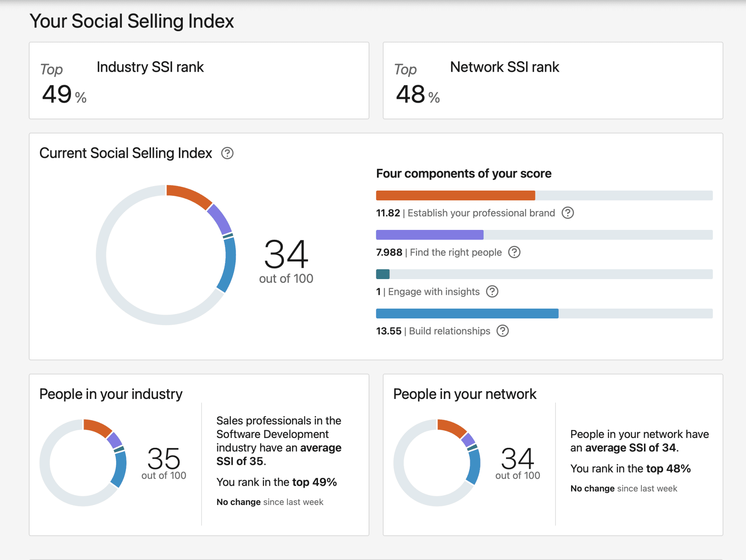This screenshot has height=560, width=746.
Task: Click the teal Engage with insights bar
Action: coord(544,274)
